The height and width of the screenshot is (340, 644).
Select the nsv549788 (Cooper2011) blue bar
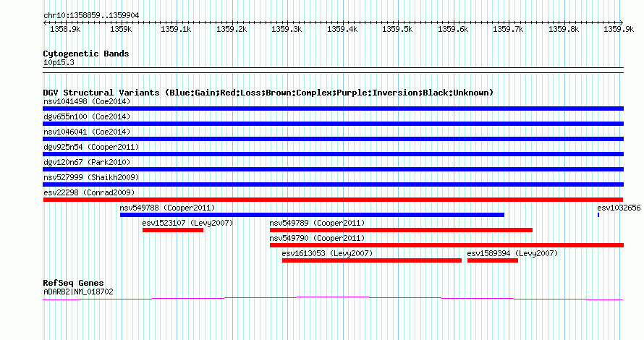[x=312, y=215]
